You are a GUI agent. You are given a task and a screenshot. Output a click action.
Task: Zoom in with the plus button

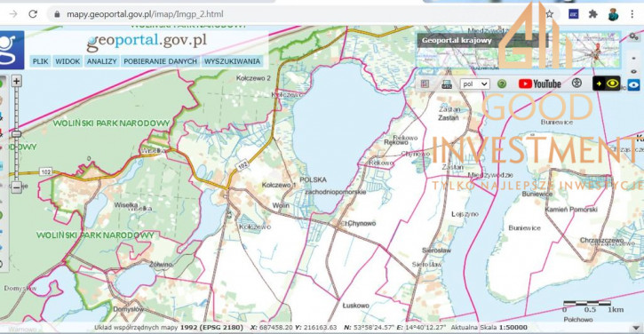tap(16, 81)
